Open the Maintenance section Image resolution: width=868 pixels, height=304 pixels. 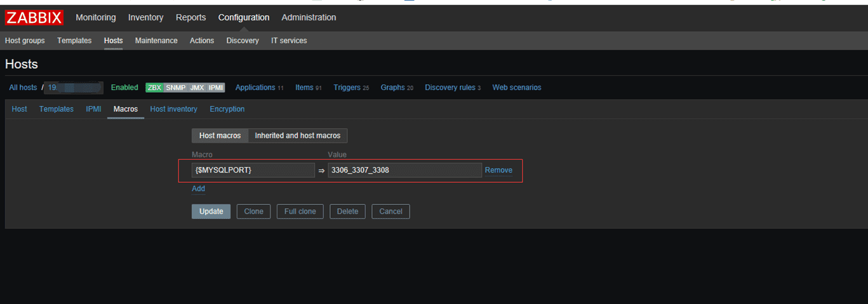coord(156,41)
